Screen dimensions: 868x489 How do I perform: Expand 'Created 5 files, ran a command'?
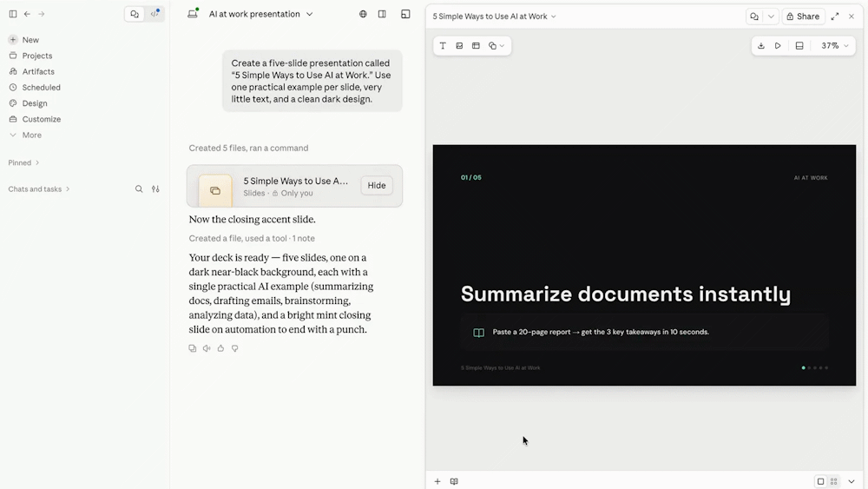(x=248, y=148)
